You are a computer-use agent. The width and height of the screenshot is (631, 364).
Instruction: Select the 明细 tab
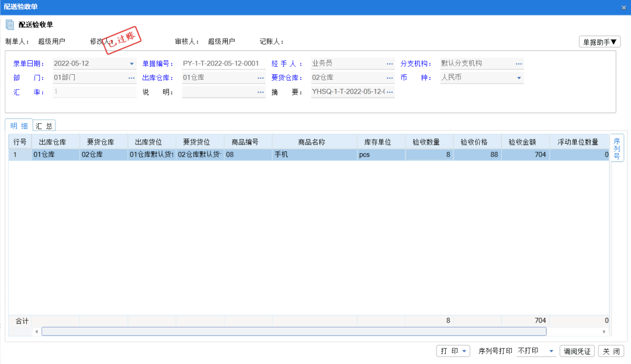[19, 125]
